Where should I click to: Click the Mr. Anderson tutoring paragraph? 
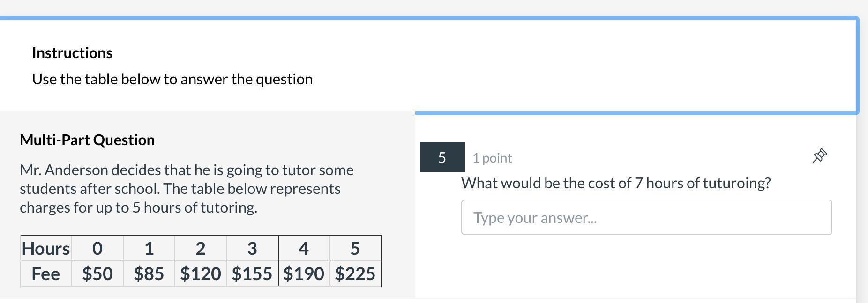tap(187, 189)
